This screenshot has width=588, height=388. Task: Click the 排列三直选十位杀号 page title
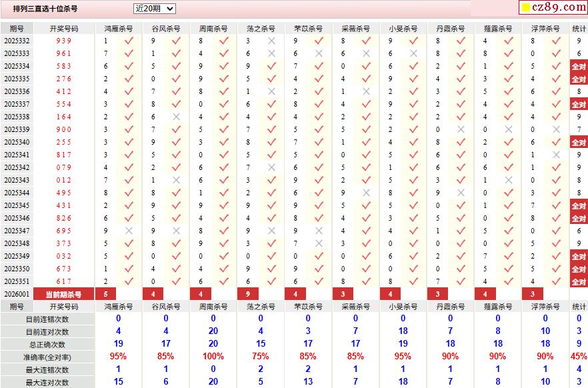tap(45, 9)
